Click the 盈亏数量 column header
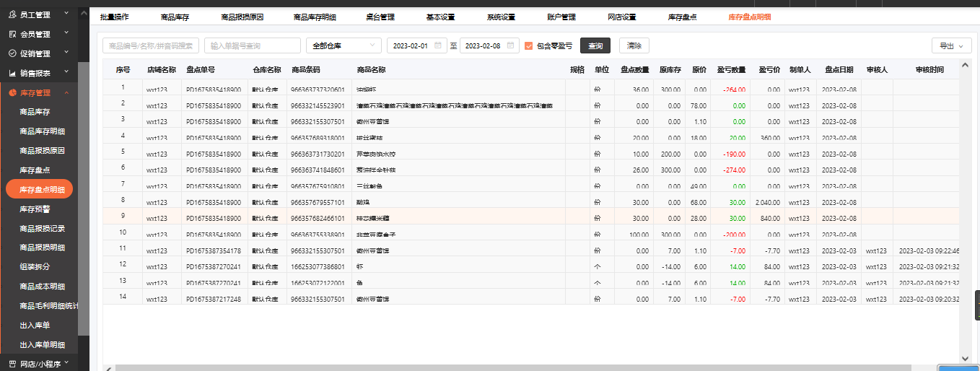This screenshot has height=371, width=980. [x=731, y=70]
